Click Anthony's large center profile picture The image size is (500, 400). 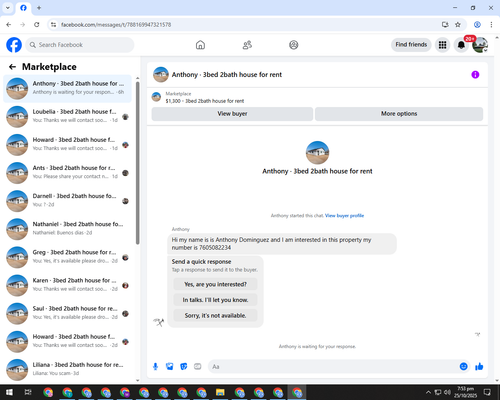point(317,153)
